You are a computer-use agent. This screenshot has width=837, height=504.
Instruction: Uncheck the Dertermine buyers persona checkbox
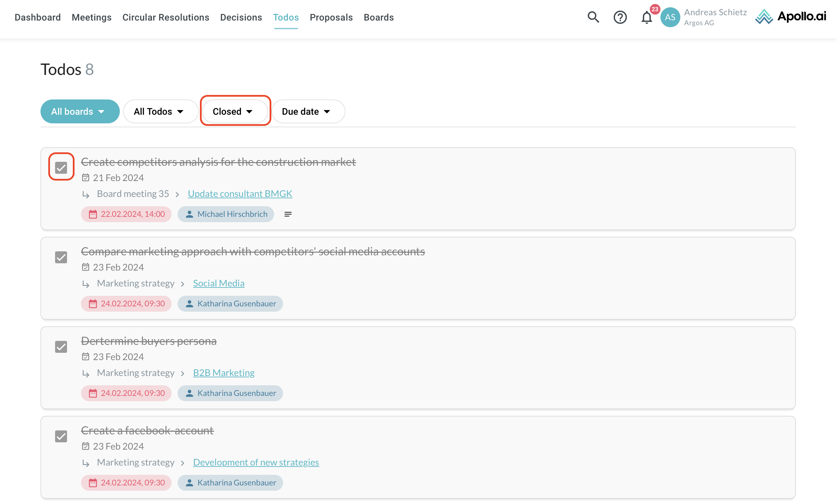click(61, 347)
